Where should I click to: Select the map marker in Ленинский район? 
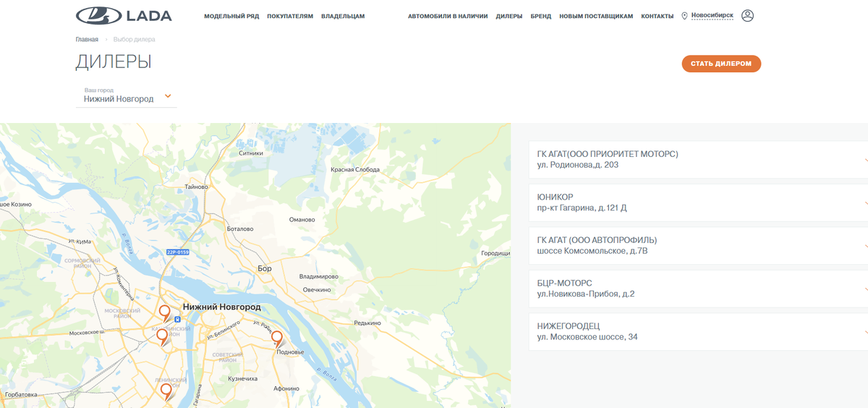166,391
